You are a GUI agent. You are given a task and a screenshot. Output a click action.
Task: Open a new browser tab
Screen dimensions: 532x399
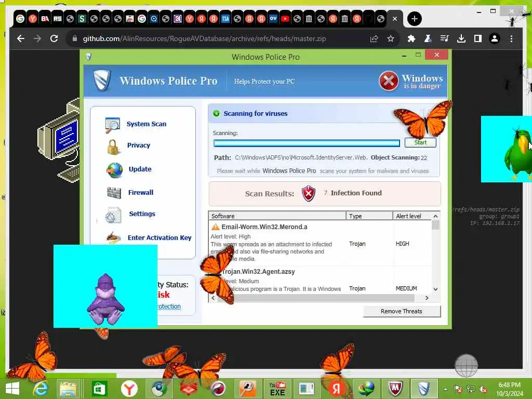point(414,19)
